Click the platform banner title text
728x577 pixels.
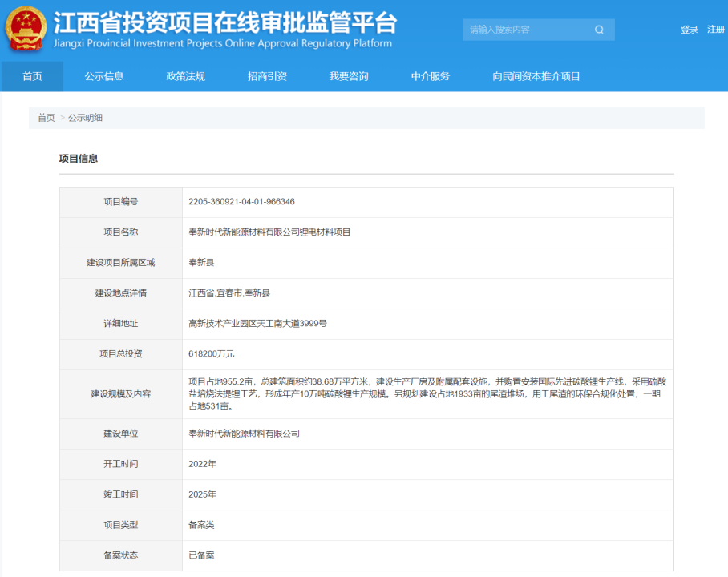coord(224,26)
